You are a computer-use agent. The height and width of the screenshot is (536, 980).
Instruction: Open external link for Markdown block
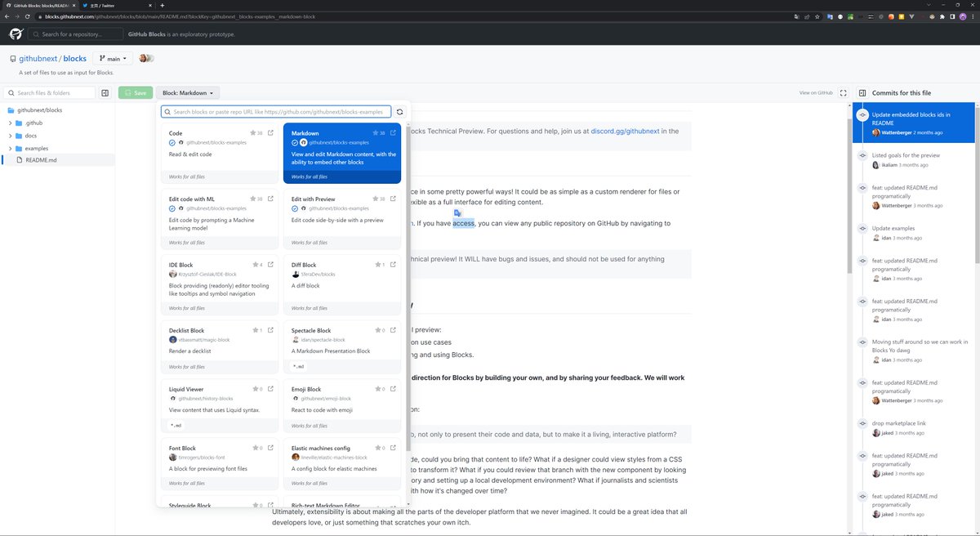tap(393, 132)
